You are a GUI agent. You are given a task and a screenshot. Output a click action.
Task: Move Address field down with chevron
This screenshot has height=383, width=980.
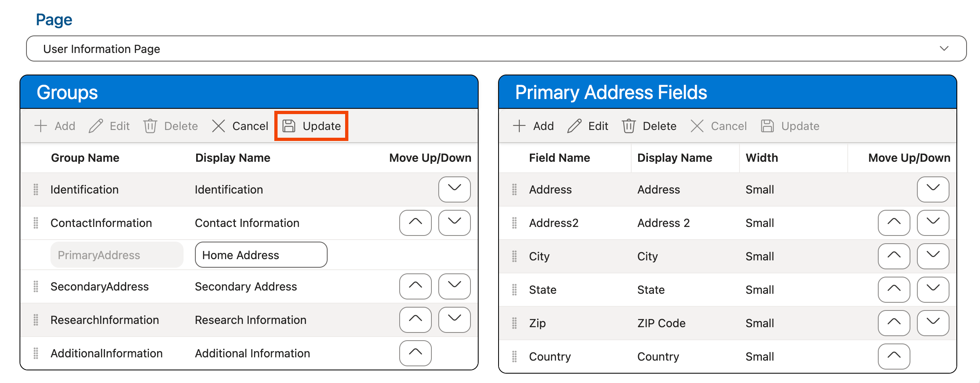pyautogui.click(x=933, y=189)
